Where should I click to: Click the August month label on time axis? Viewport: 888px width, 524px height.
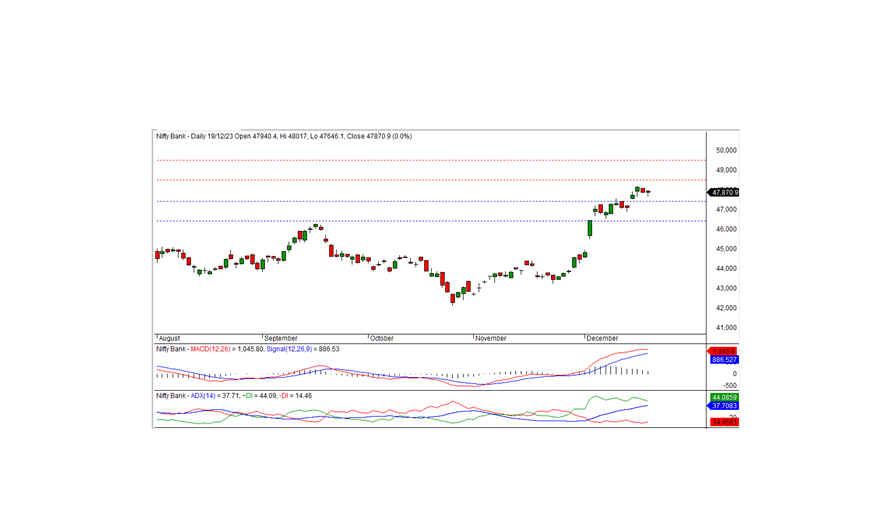(x=169, y=338)
